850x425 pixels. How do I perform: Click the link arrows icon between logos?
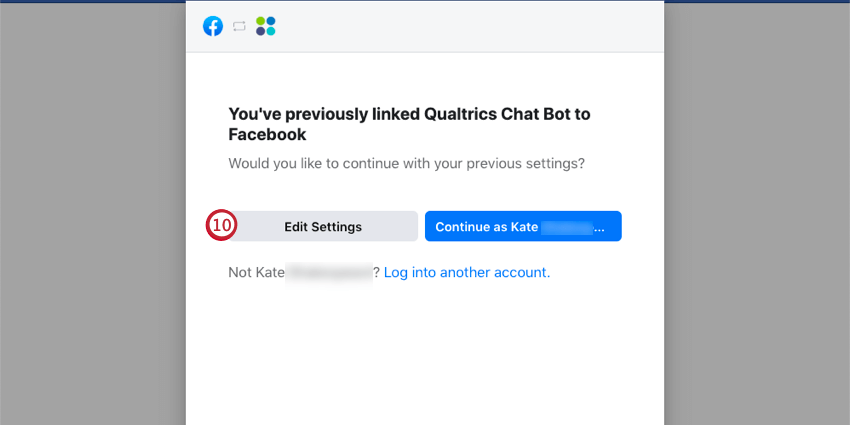(239, 26)
